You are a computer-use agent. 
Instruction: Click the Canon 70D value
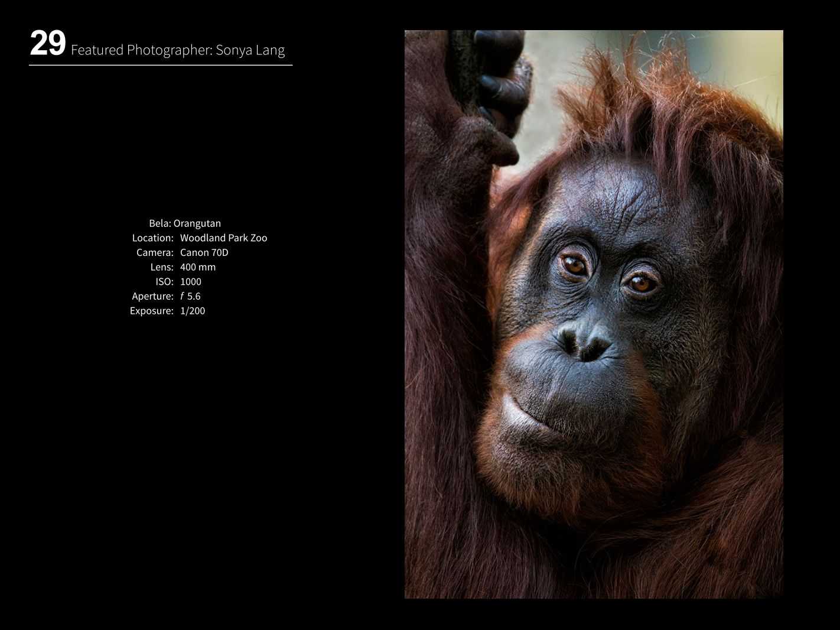[x=204, y=252]
